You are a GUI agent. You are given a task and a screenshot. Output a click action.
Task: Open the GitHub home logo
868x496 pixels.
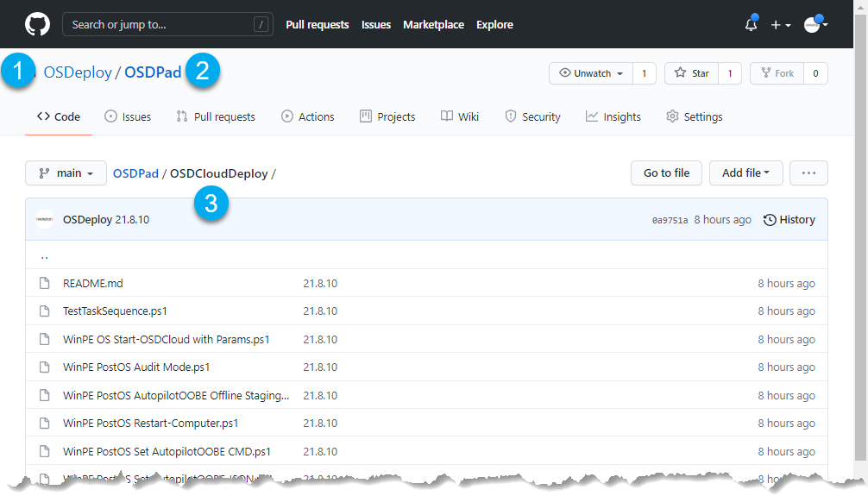click(x=37, y=24)
